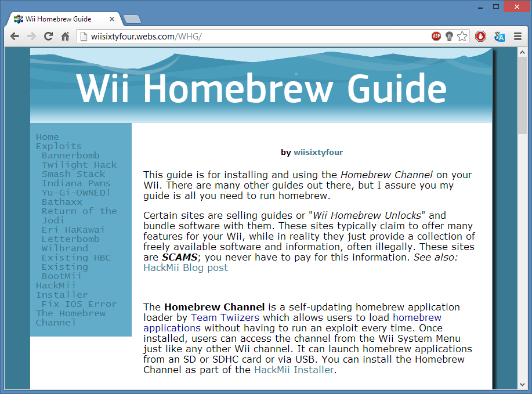The height and width of the screenshot is (394, 532).
Task: Select the Wii Homebrew Guide tab
Action: click(64, 19)
